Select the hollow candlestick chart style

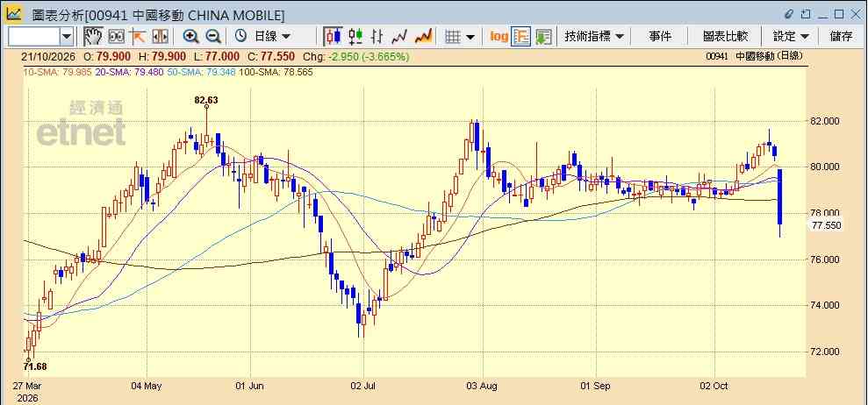(x=355, y=37)
